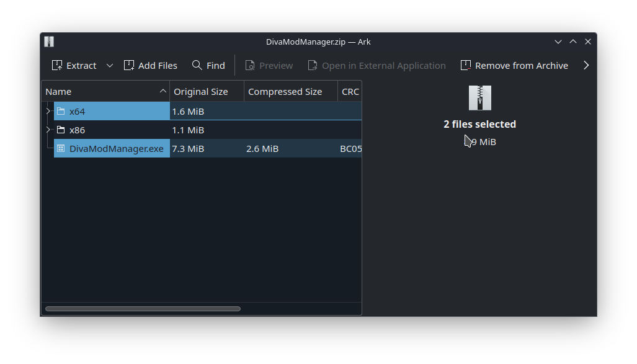Select the DivaModManager.exe file name
Viewport: 637px width, 364px height.
point(117,149)
